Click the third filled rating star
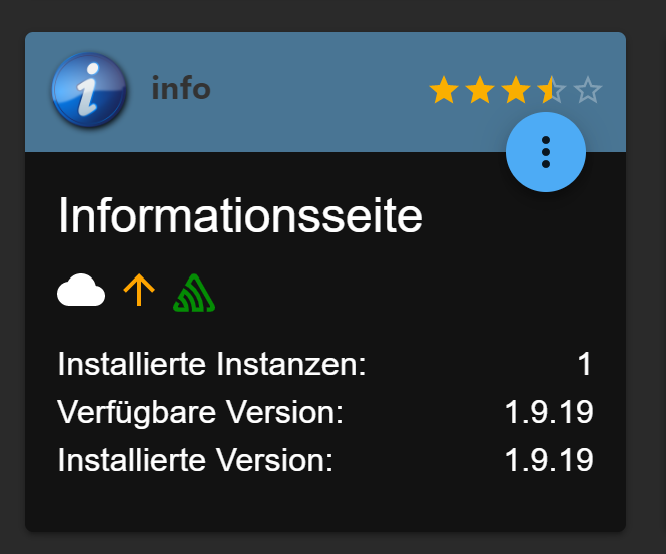Screen dimensions: 666x554 [x=515, y=92]
